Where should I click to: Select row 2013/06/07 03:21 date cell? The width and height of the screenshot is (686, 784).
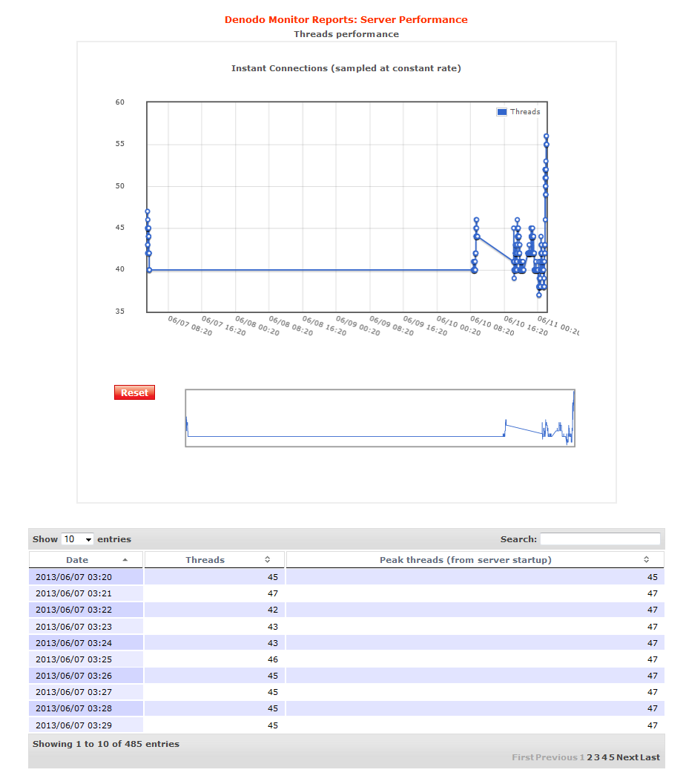[x=86, y=593]
